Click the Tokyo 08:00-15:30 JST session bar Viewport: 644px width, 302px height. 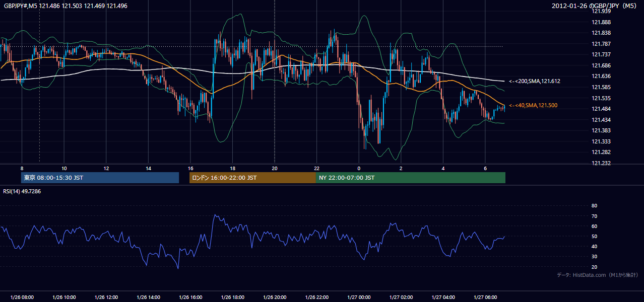(100, 178)
